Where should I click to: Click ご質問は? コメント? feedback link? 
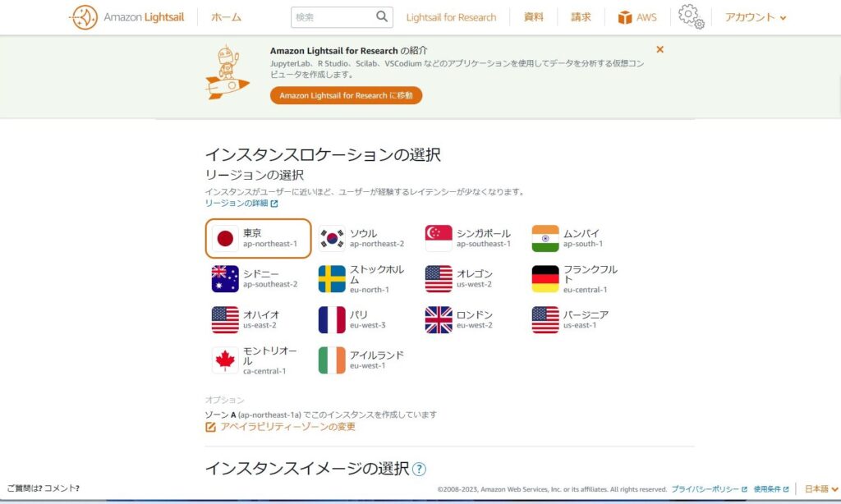[43, 488]
